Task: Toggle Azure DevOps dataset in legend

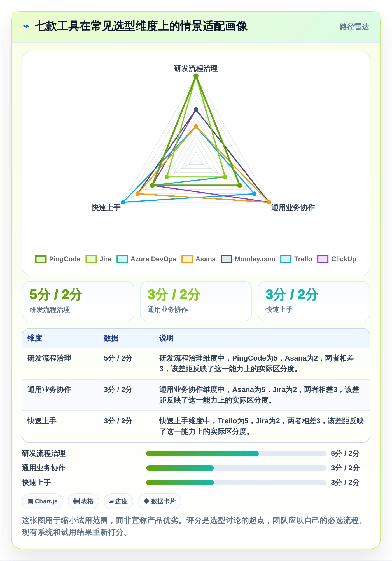Action: [x=146, y=259]
